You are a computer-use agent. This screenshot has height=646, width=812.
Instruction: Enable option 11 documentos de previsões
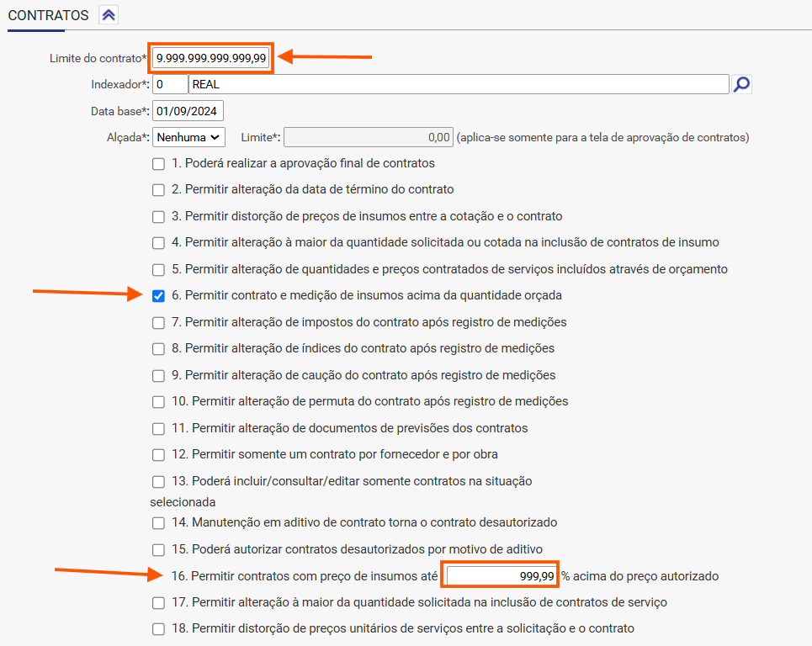(x=158, y=429)
